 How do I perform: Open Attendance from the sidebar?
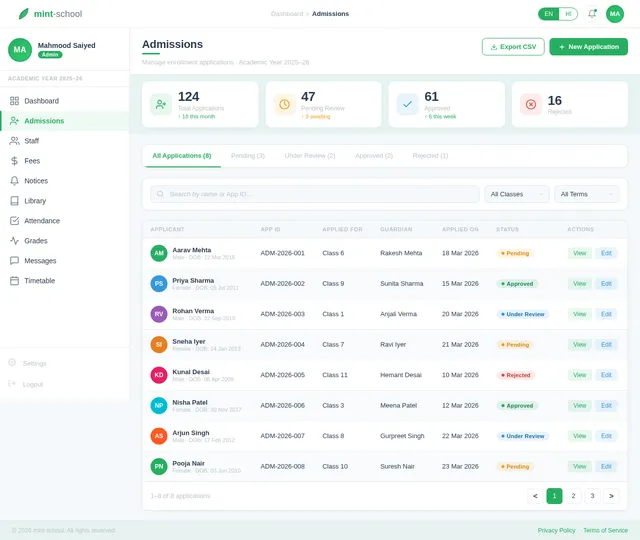(x=41, y=220)
